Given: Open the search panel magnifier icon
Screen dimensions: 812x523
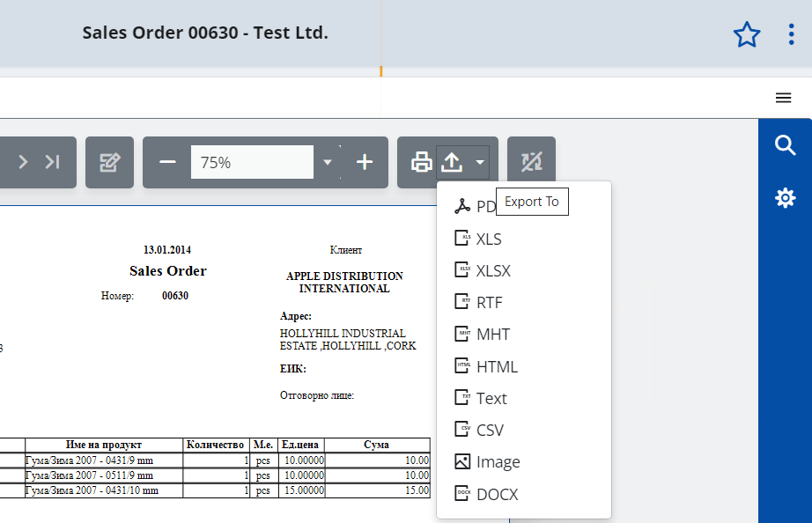Looking at the screenshot, I should tap(785, 145).
